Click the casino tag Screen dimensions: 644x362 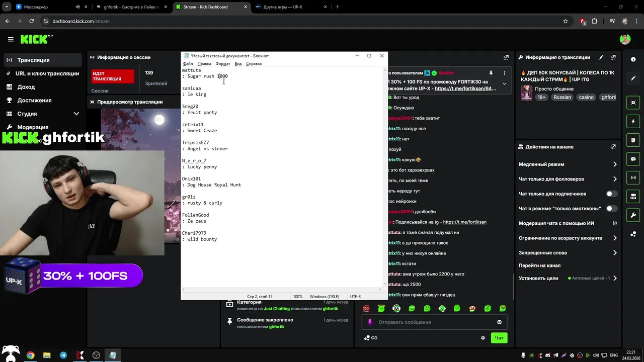tap(586, 97)
